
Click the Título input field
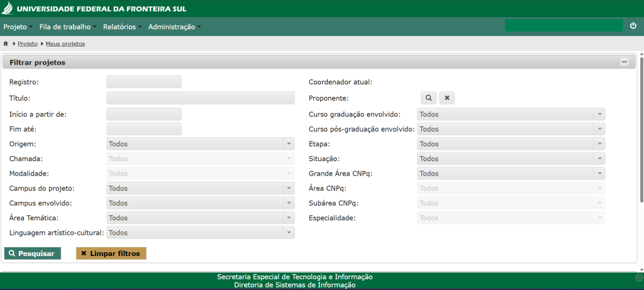(x=200, y=98)
